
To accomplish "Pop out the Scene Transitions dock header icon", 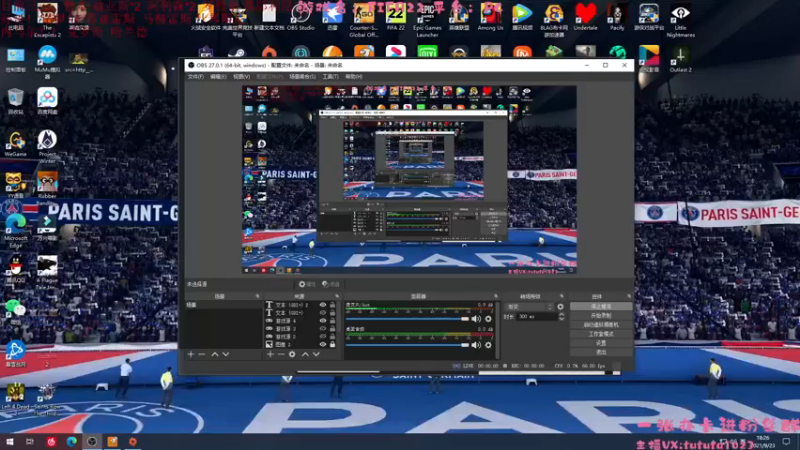I will [x=562, y=296].
